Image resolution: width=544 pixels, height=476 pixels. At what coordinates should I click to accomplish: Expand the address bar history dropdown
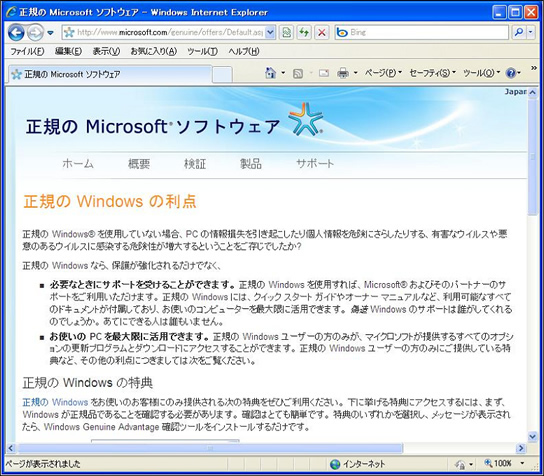[270, 33]
